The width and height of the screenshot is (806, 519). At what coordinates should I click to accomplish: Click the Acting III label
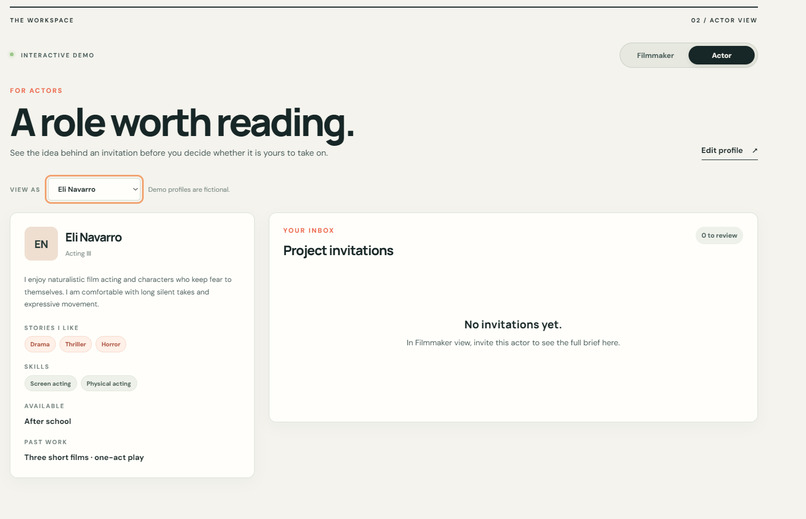pos(78,254)
